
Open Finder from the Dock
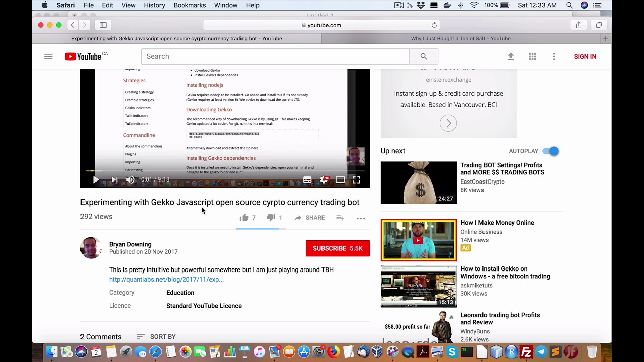click(x=51, y=352)
